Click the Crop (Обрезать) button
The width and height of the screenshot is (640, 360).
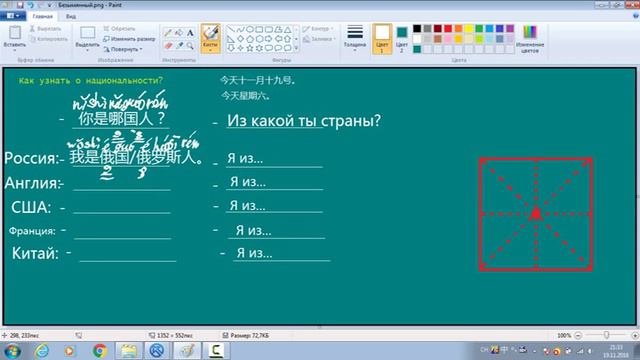119,29
